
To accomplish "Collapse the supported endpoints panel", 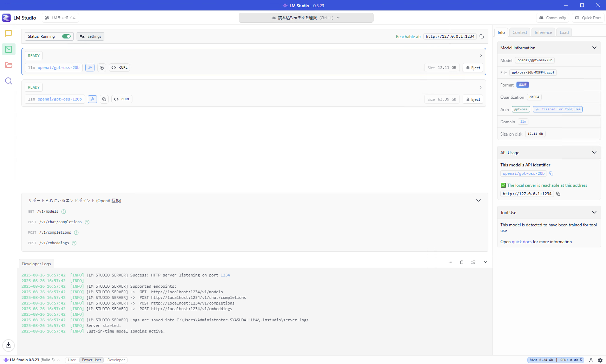I will (x=478, y=200).
